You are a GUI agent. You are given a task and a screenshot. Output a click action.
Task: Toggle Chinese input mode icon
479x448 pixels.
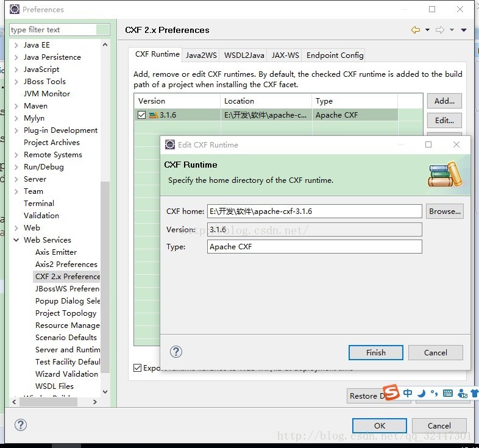408,393
